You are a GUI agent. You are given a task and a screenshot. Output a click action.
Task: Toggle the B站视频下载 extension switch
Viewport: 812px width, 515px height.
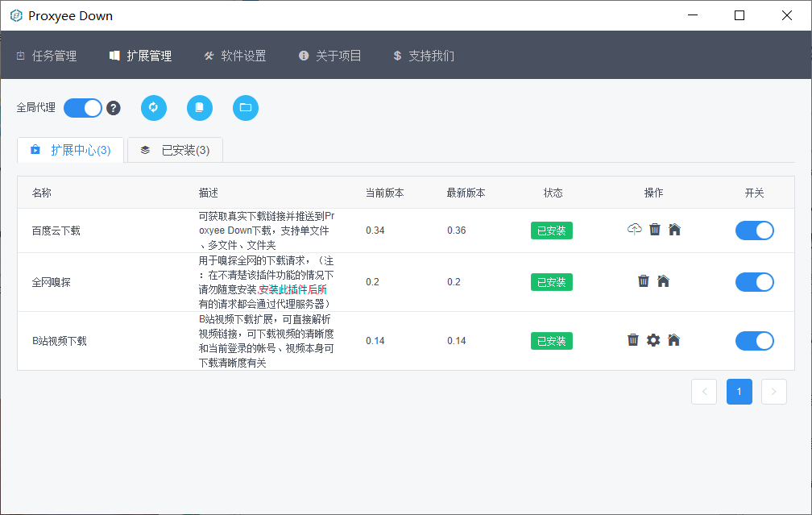pyautogui.click(x=754, y=341)
